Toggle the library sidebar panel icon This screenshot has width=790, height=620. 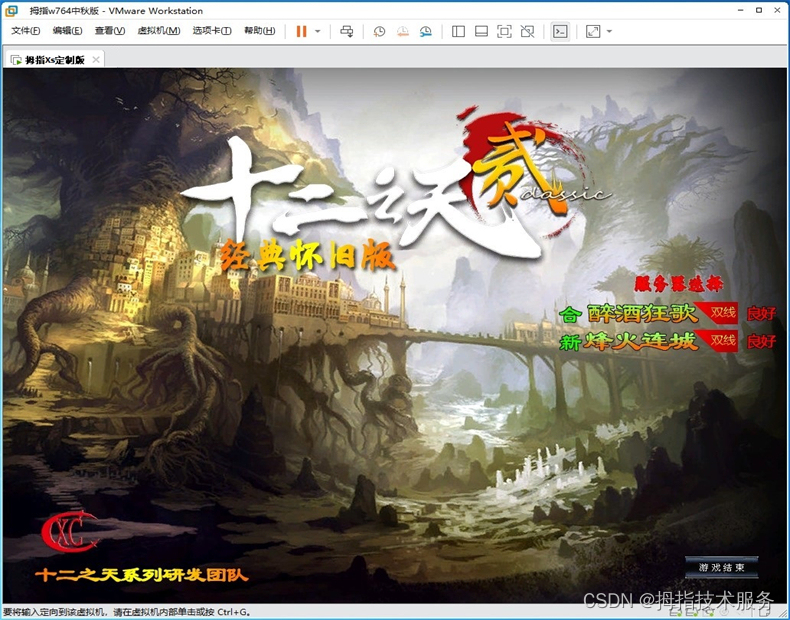[458, 31]
